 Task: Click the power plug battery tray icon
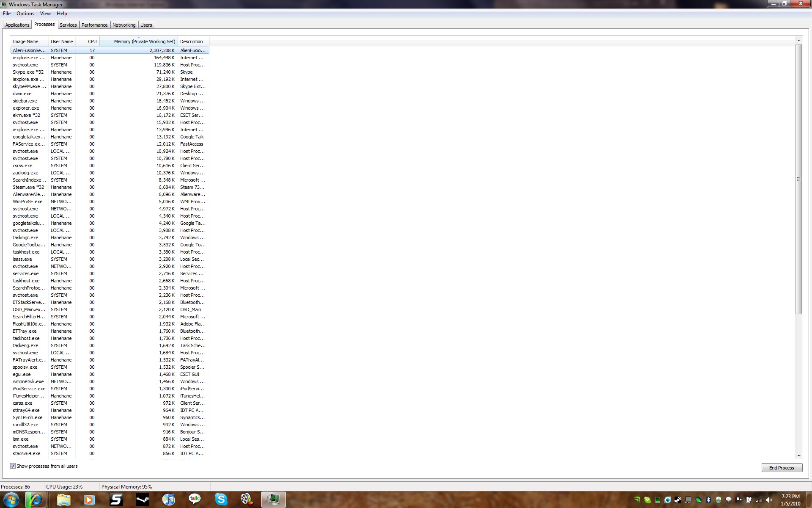click(x=749, y=500)
